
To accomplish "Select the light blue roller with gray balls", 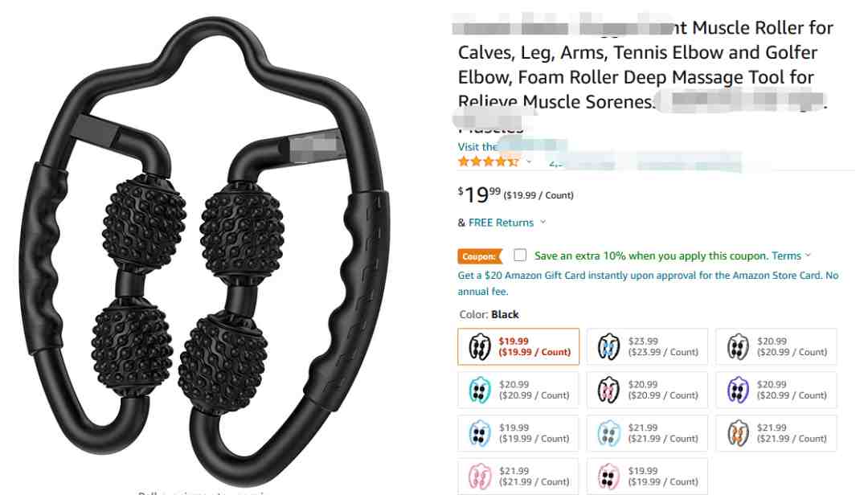I will click(647, 433).
